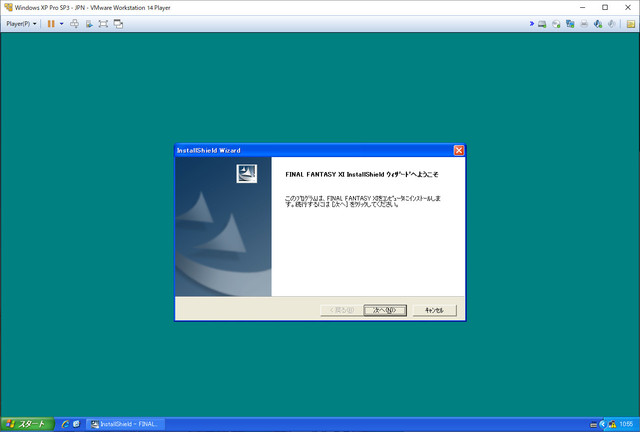Click the 次へ(N) Next button
The height and width of the screenshot is (432, 640).
point(385,310)
